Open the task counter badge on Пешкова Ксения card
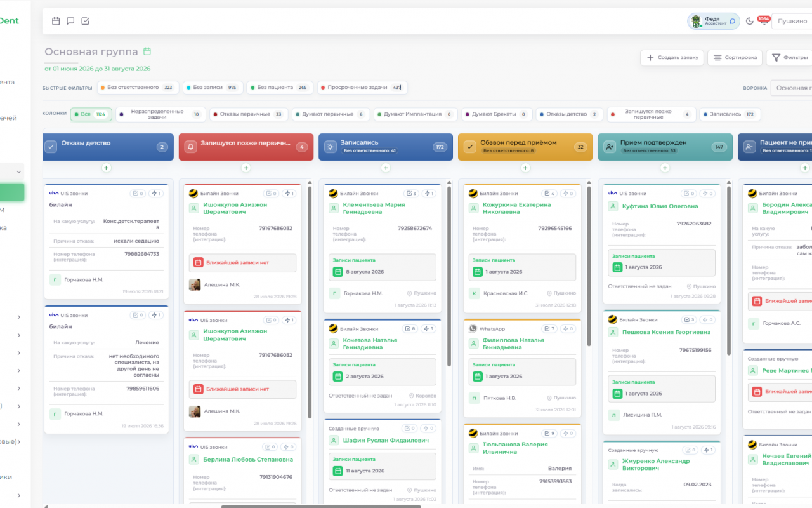The height and width of the screenshot is (508, 812). (690, 319)
